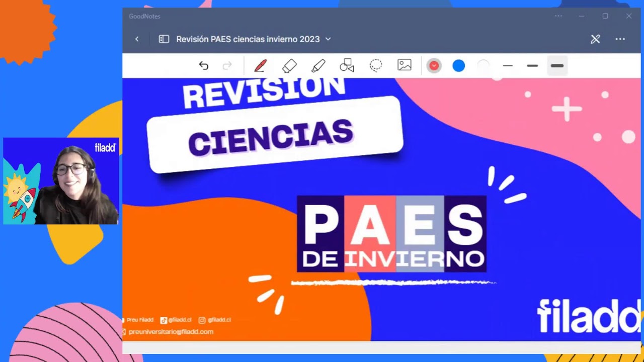Select the Image insert tool
Screen dimensions: 644x362
pos(405,65)
